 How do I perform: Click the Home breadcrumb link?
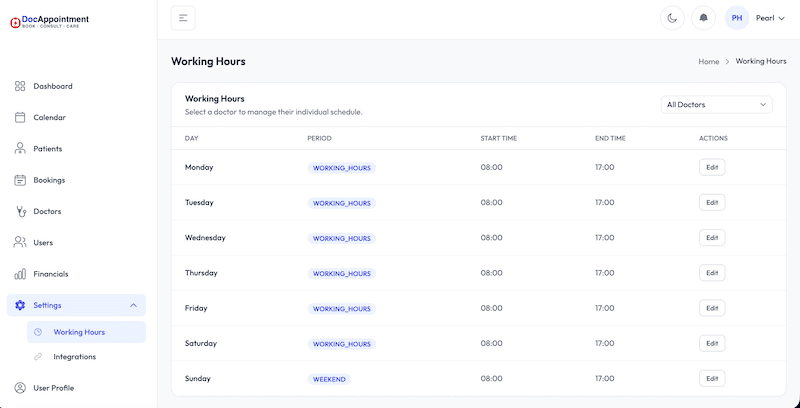coord(709,61)
